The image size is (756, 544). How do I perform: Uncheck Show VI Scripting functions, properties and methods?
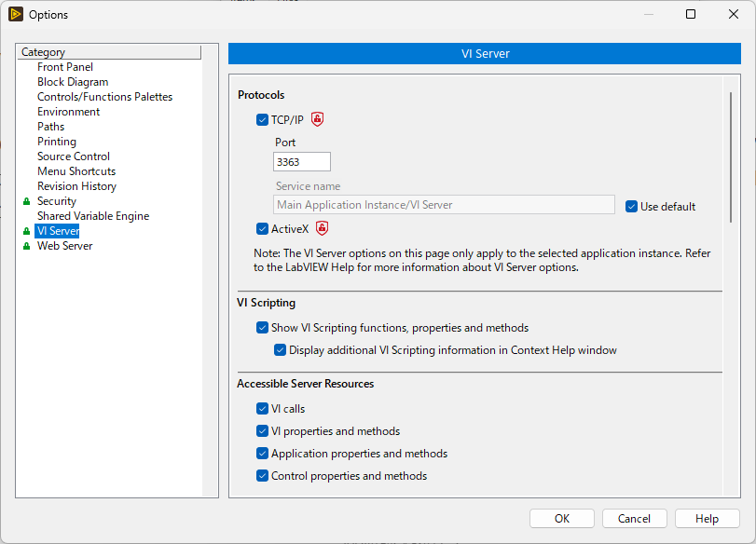(262, 328)
